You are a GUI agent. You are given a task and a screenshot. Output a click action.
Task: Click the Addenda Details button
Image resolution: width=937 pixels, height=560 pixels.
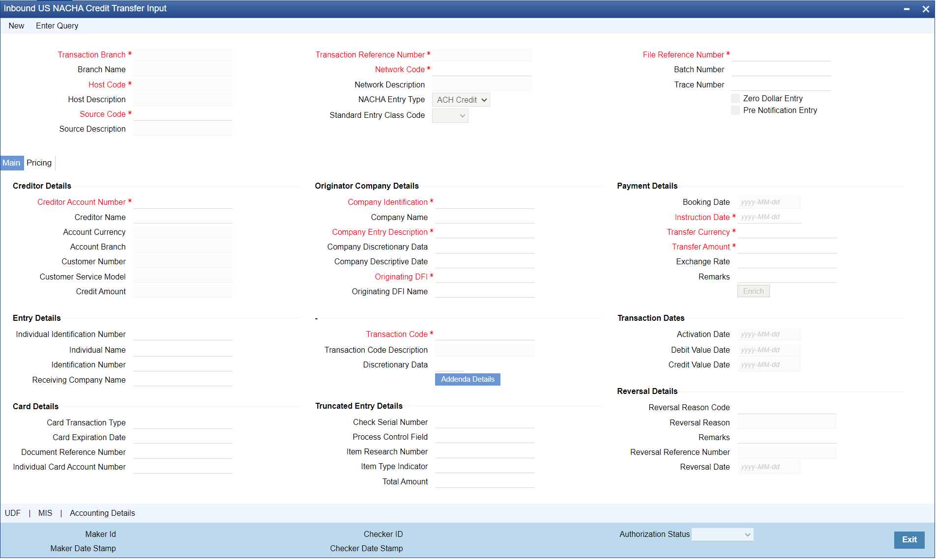point(468,380)
